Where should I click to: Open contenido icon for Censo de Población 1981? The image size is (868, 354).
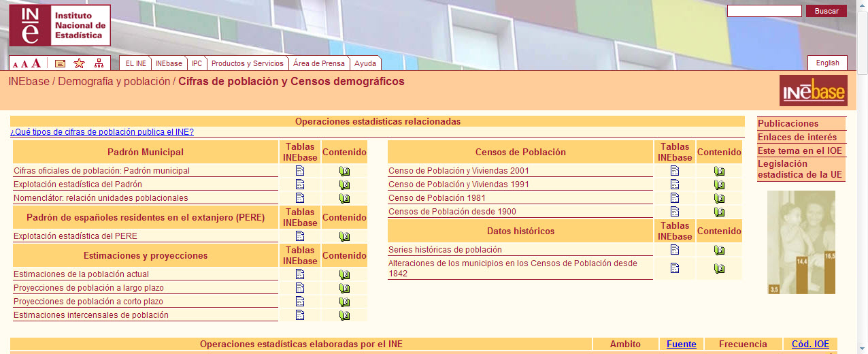[x=719, y=198]
